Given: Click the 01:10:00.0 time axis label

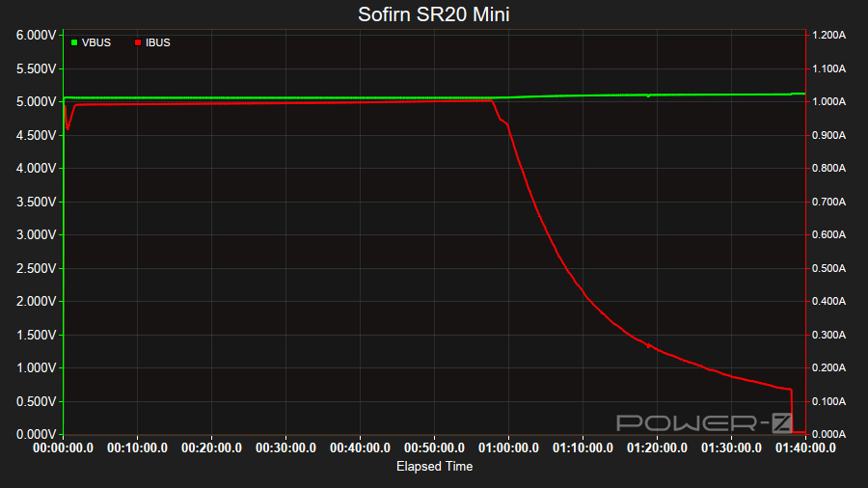Looking at the screenshot, I should 583,448.
